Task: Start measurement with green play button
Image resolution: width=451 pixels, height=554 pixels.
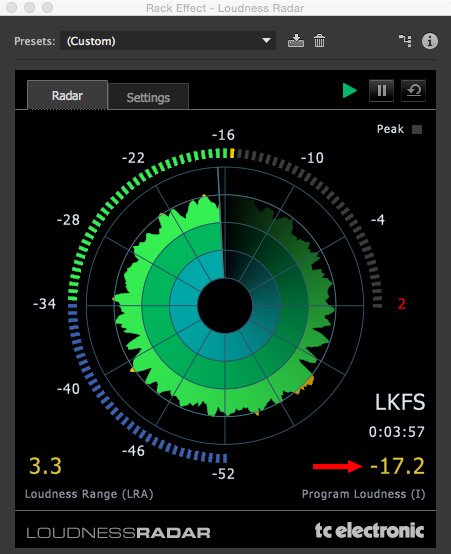Action: [x=349, y=90]
